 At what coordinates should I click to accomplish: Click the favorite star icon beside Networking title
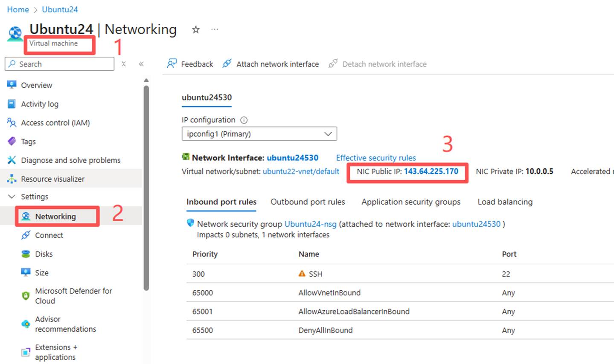[x=196, y=29]
